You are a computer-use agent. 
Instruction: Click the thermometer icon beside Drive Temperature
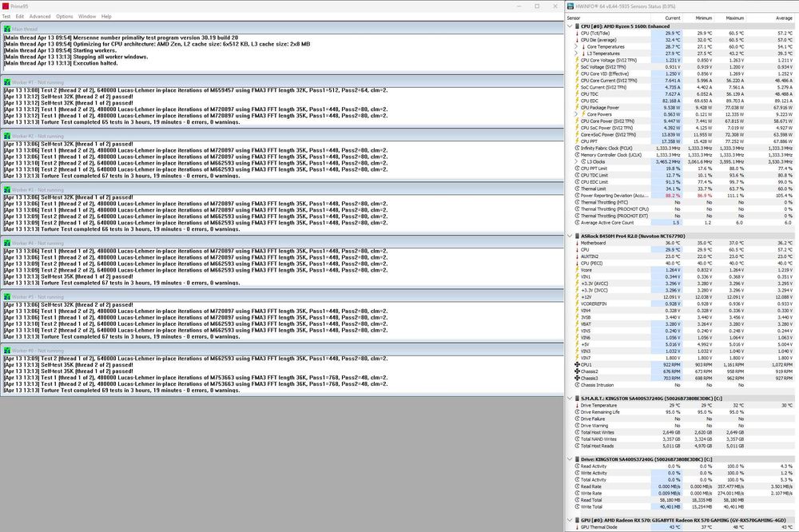577,406
